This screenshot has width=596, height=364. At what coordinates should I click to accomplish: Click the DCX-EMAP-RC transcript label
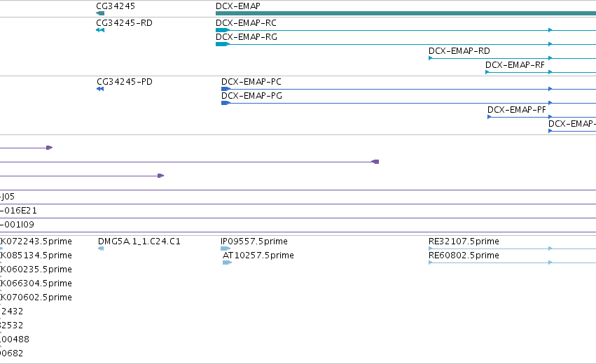(246, 23)
